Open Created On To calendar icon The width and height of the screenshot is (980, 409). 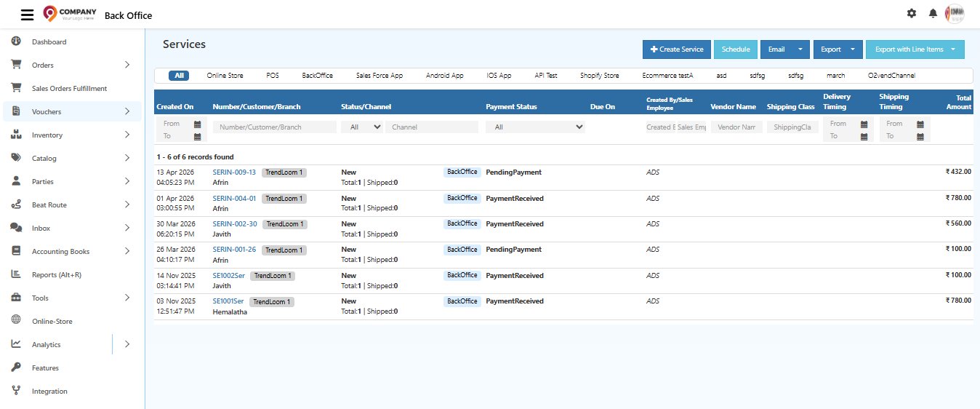click(x=197, y=136)
